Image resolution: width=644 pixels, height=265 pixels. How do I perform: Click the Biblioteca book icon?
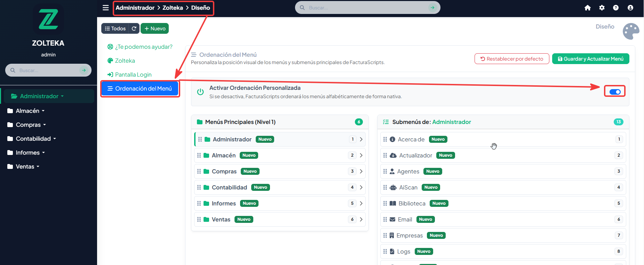click(x=393, y=203)
